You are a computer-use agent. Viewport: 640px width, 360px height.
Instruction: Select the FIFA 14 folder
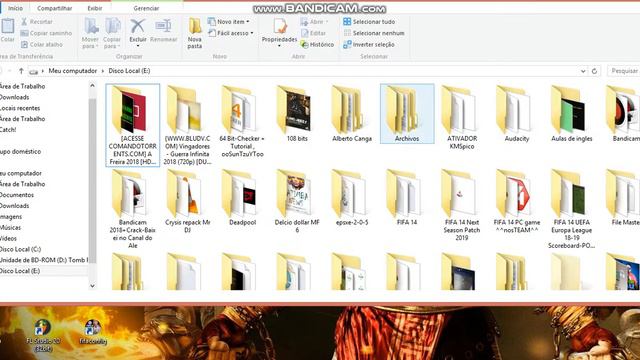[x=407, y=197]
